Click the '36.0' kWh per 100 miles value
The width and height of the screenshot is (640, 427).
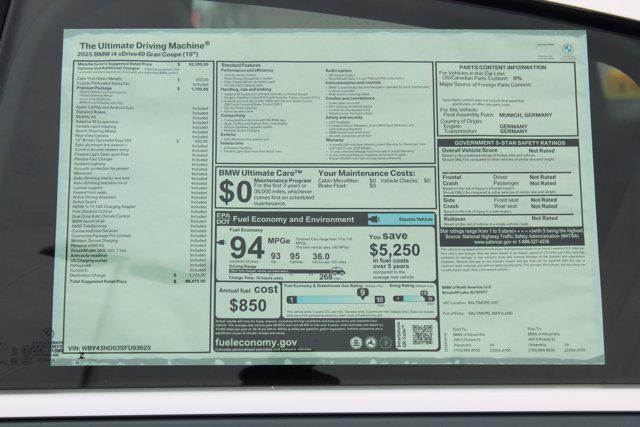(x=321, y=256)
